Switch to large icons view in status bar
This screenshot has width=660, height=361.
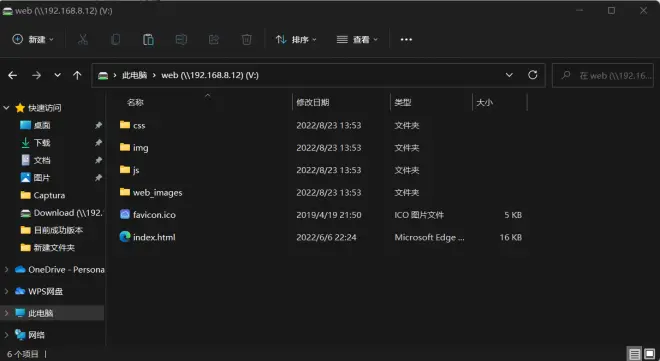[649, 354]
